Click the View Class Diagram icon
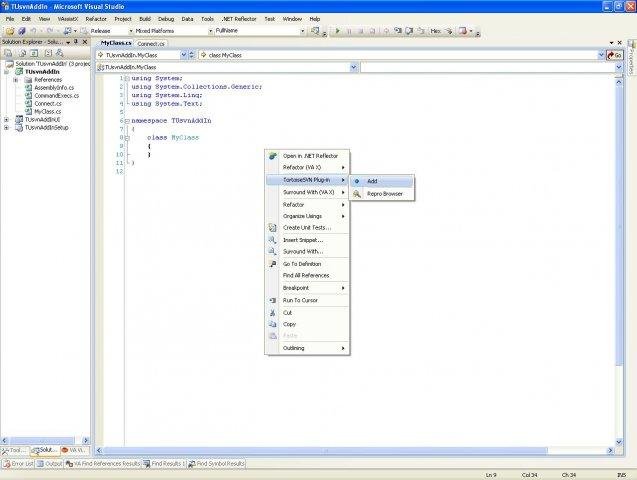The width and height of the screenshot is (637, 480). (x=60, y=53)
